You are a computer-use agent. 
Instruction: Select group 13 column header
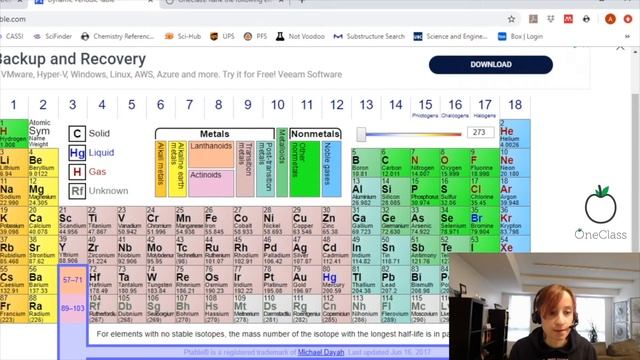click(x=366, y=105)
